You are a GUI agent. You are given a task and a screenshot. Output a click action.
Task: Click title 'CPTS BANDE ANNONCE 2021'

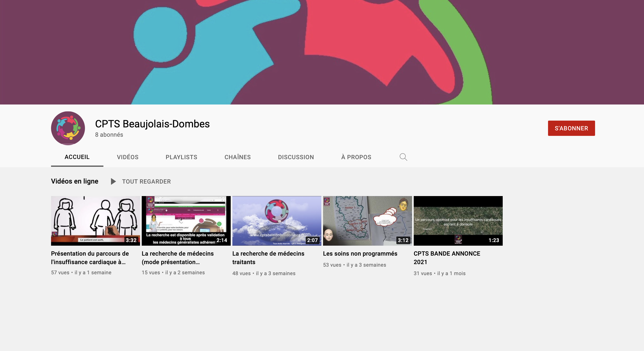pyautogui.click(x=447, y=258)
